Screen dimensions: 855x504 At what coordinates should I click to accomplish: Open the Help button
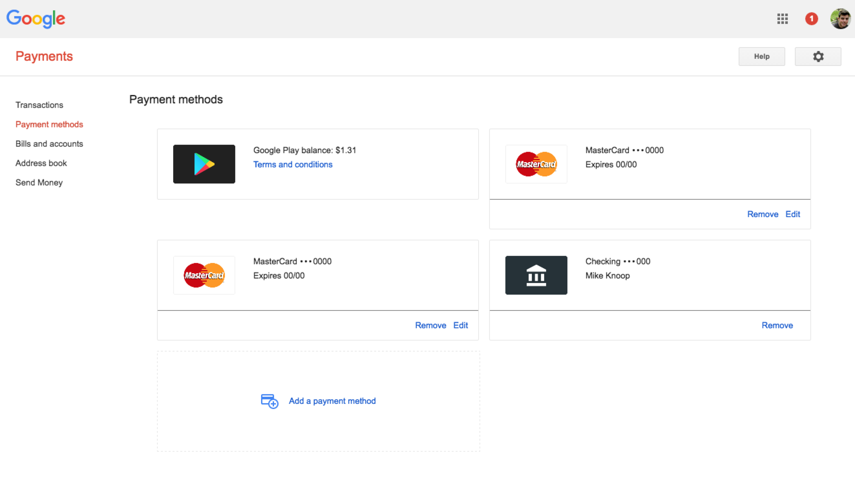click(762, 57)
